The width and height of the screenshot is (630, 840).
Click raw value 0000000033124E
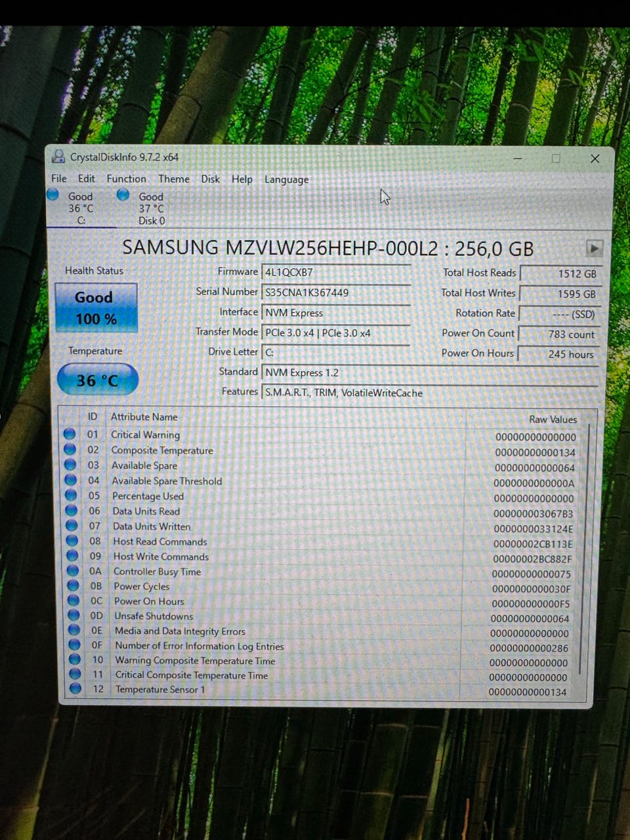(533, 529)
